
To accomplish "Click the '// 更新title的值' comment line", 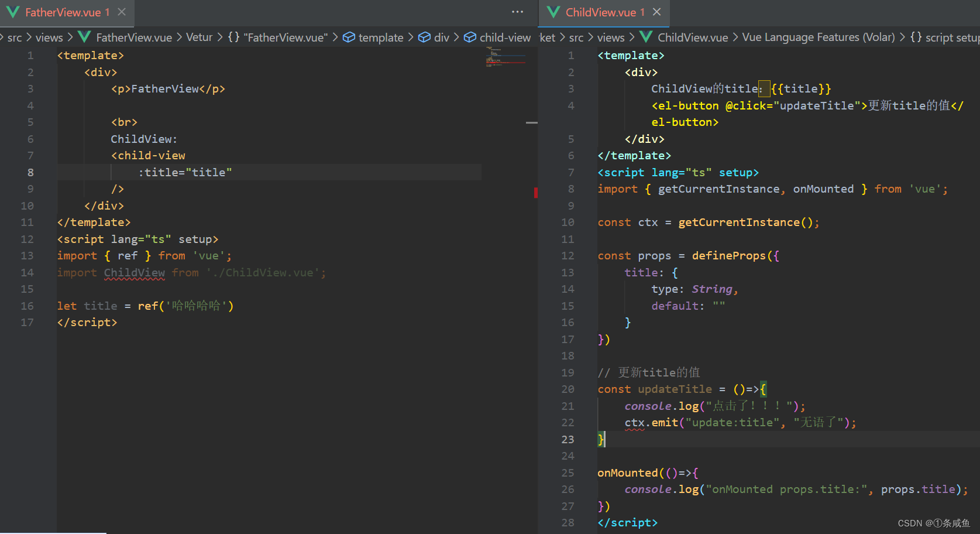I will tap(649, 372).
